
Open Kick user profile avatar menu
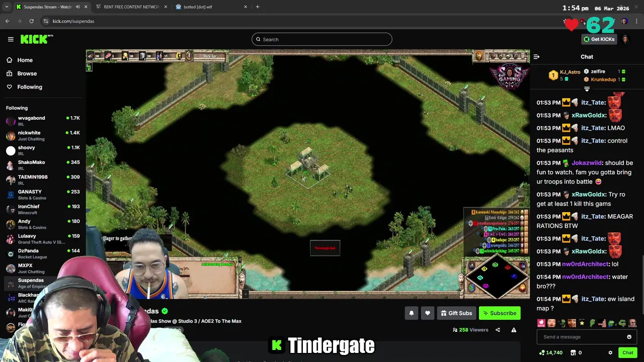625,39
